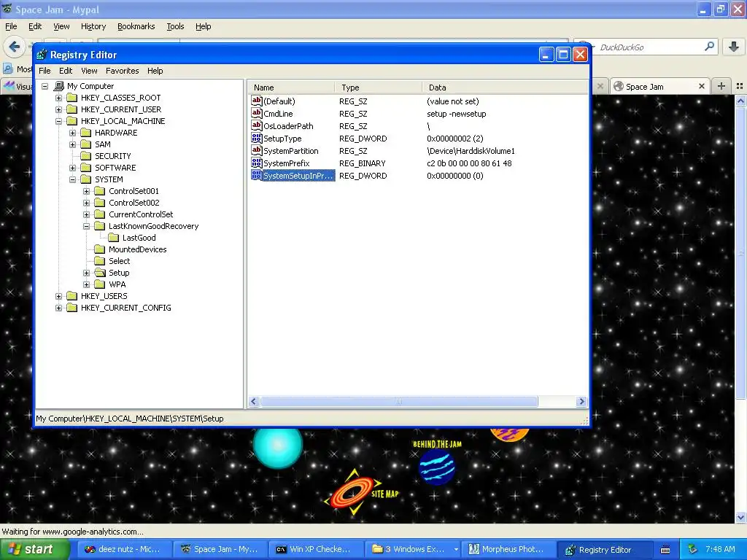747x560 pixels.
Task: Open the tab list grid icon in Mypal
Action: click(740, 86)
